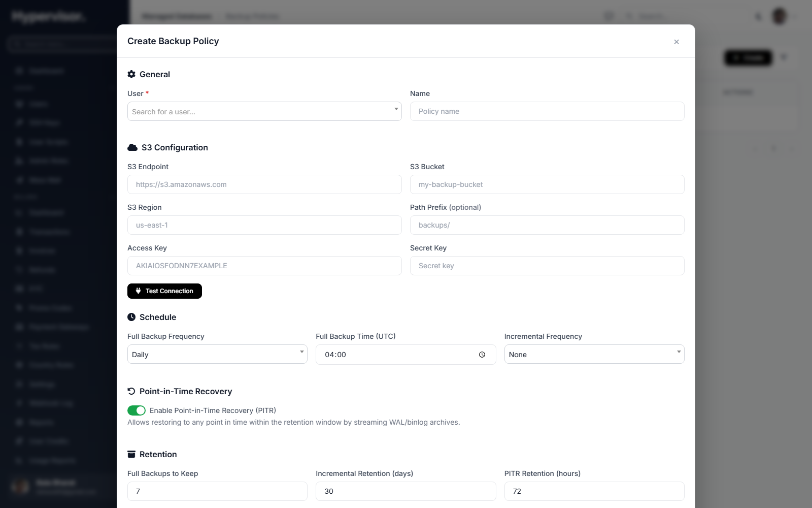
Task: Click the Retention archive box icon
Action: (x=131, y=454)
